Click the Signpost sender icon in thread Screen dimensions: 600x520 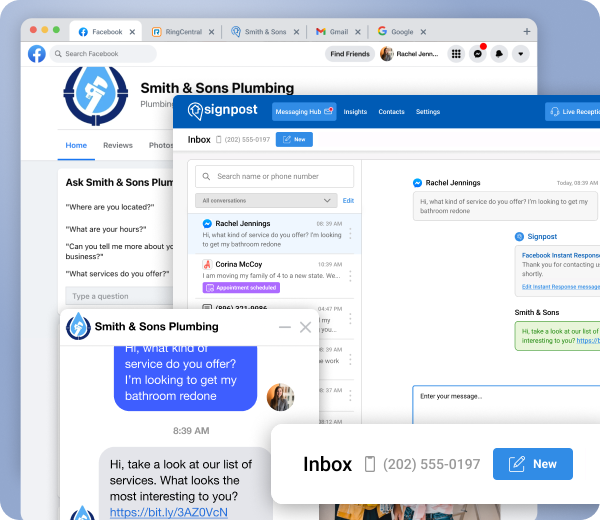(519, 236)
